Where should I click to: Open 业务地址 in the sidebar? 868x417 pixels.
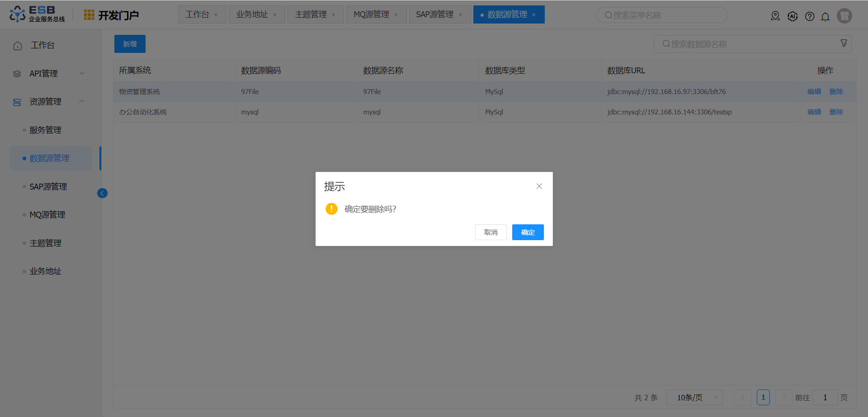(x=45, y=271)
